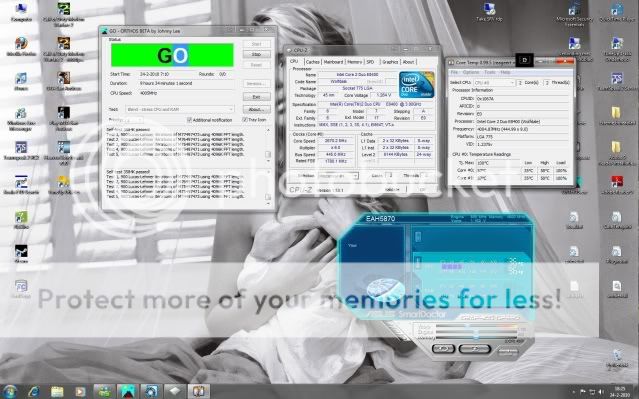Click the Tj. Max value in Core Temp
Viewport: 639px width, 399px height.
(x=498, y=163)
